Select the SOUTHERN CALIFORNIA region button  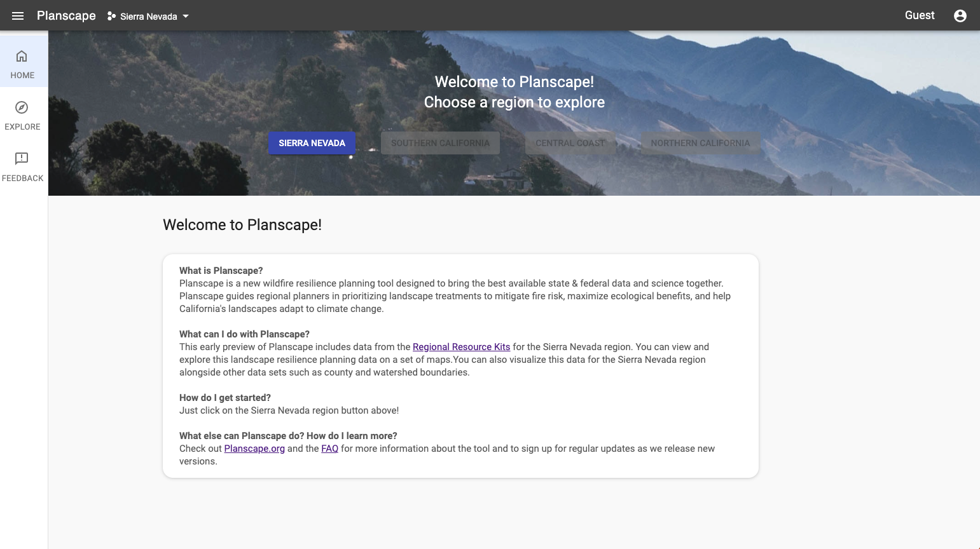click(x=440, y=143)
